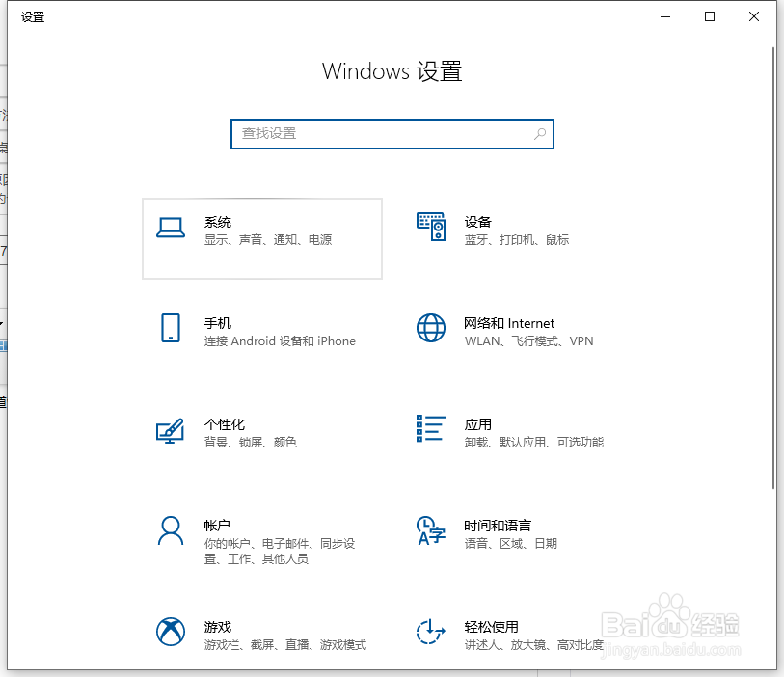Viewport: 784px width, 677px height.
Task: Open the 游戏 Xbox icon
Action: coord(171,632)
